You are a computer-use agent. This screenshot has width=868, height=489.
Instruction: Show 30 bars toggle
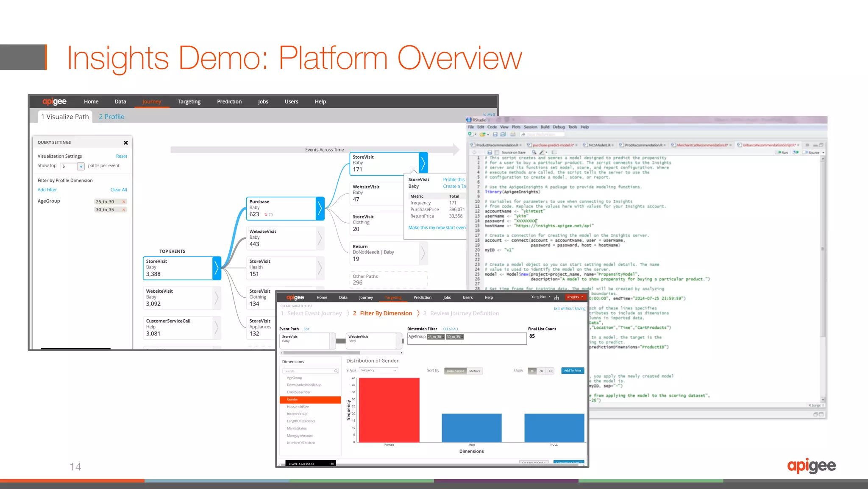click(x=550, y=371)
